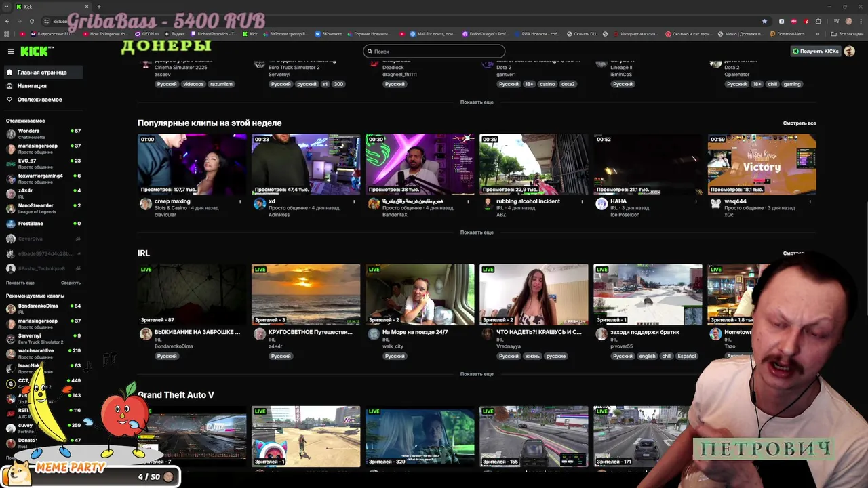Play the weq444 Victory clip thumbnail

point(762,164)
